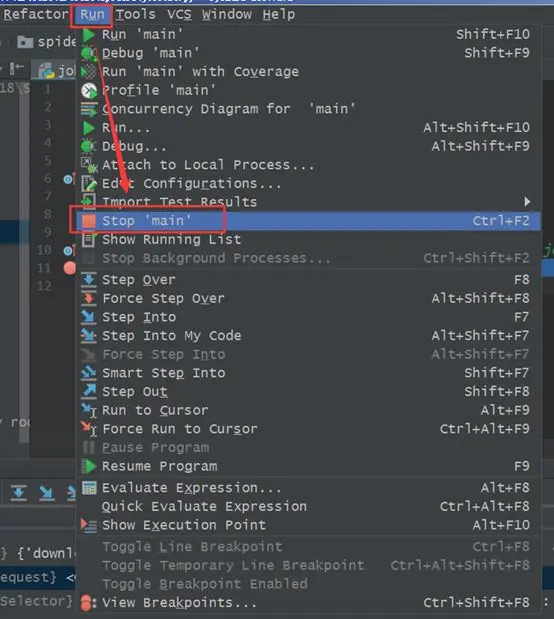The width and height of the screenshot is (554, 619).
Task: Click Show Execution Point icon
Action: [x=89, y=525]
